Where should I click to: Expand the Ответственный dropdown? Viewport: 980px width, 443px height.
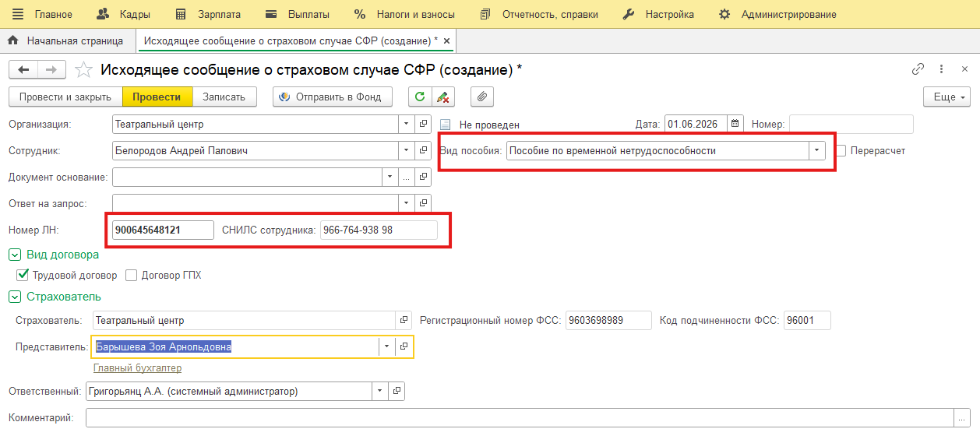[379, 392]
